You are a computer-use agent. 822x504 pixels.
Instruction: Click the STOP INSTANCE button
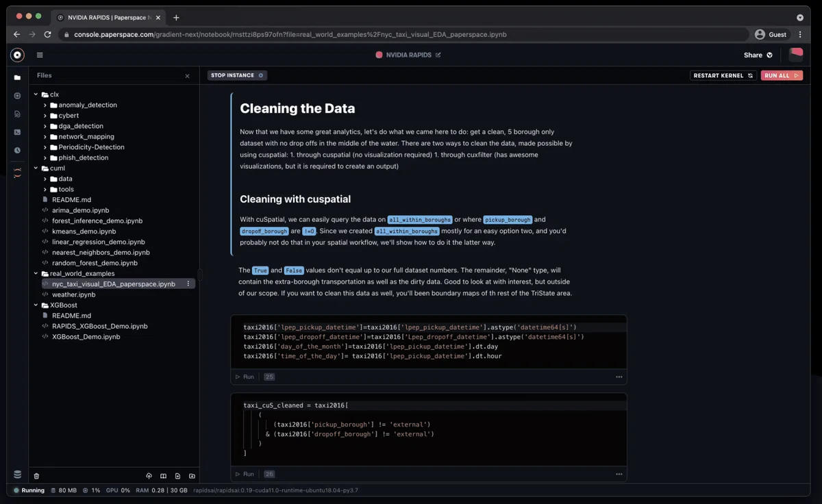[237, 75]
